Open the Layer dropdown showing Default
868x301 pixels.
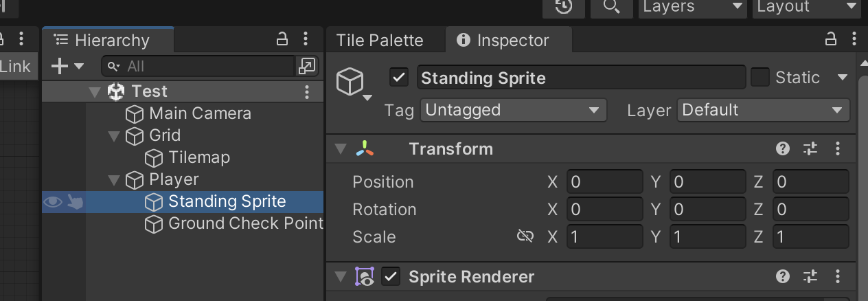(764, 110)
